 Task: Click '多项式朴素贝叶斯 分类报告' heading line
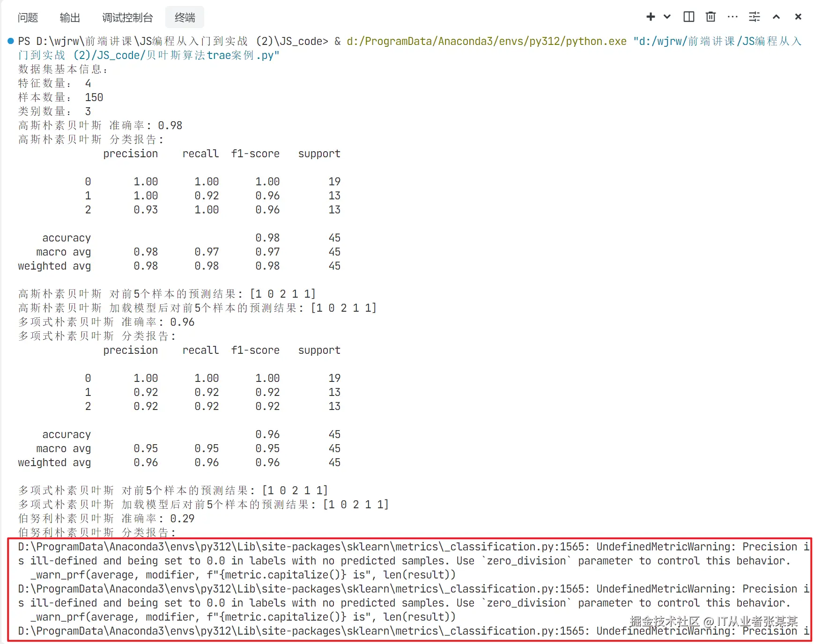point(97,336)
